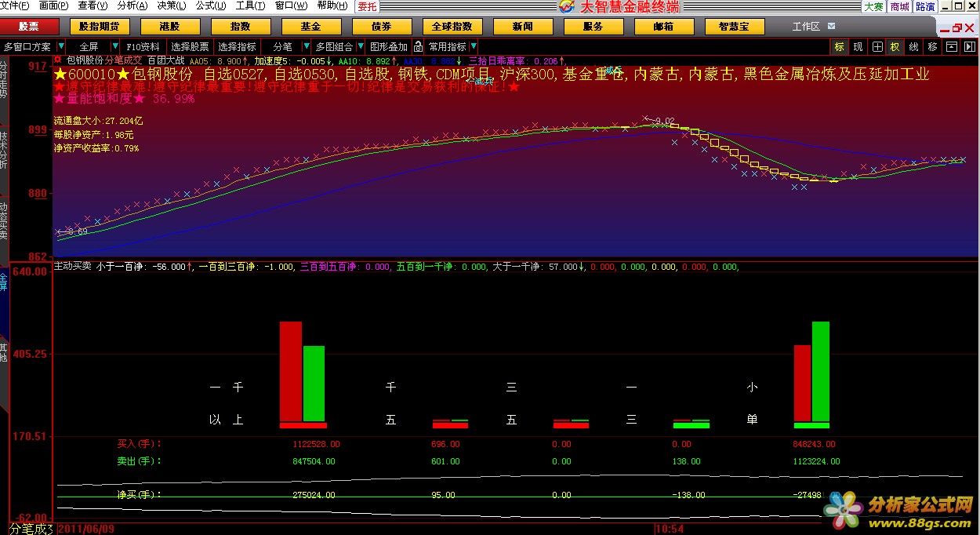Image resolution: width=980 pixels, height=535 pixels.
Task: Click the 大智慧 logo icon in title bar
Action: [567, 7]
